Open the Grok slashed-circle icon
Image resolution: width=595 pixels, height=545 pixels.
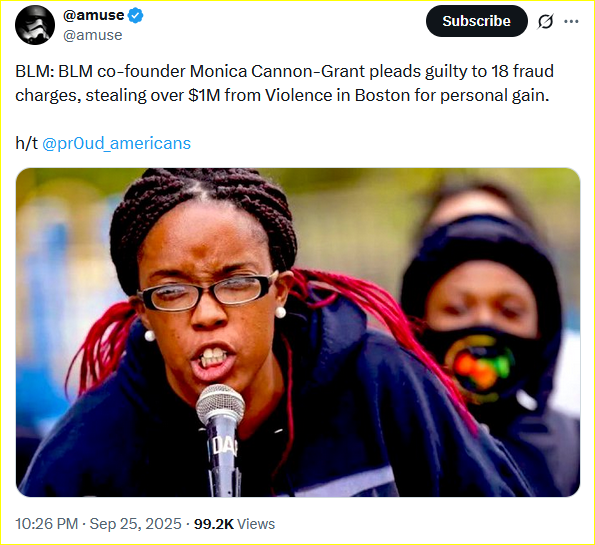[545, 21]
